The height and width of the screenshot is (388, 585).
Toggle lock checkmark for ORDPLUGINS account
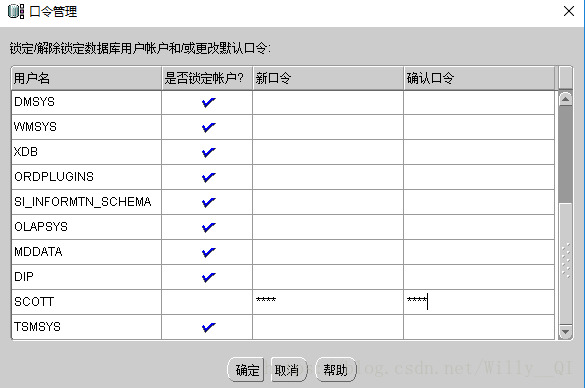click(x=208, y=177)
